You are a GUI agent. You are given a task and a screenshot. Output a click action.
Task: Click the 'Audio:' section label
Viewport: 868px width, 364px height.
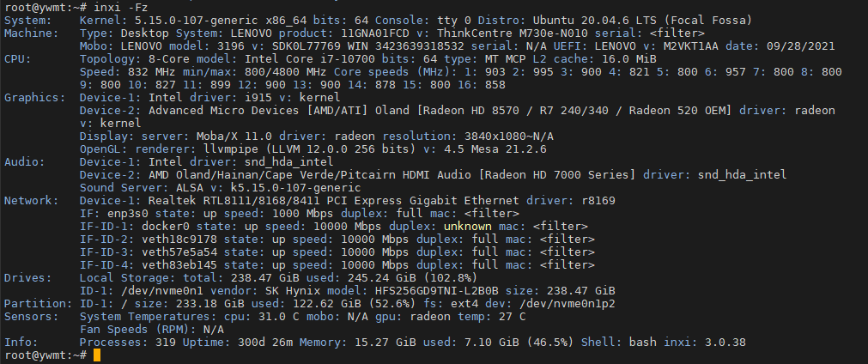coord(25,162)
